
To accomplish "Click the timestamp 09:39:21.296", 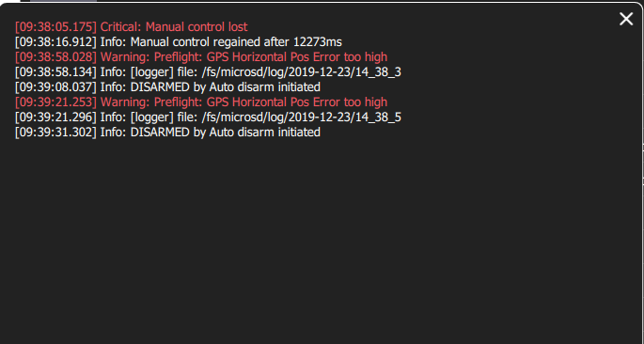I will pos(55,117).
